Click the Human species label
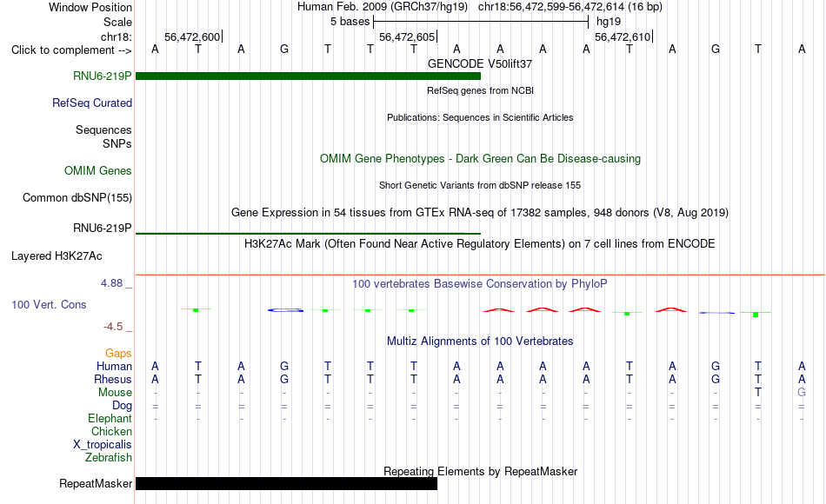 114,366
